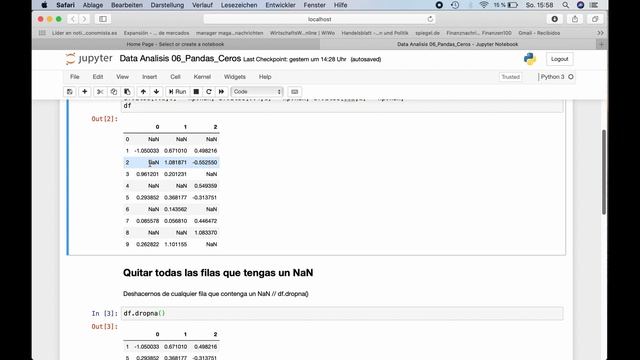640x360 pixels.
Task: Switch to Home Page notebook tab
Action: click(176, 44)
